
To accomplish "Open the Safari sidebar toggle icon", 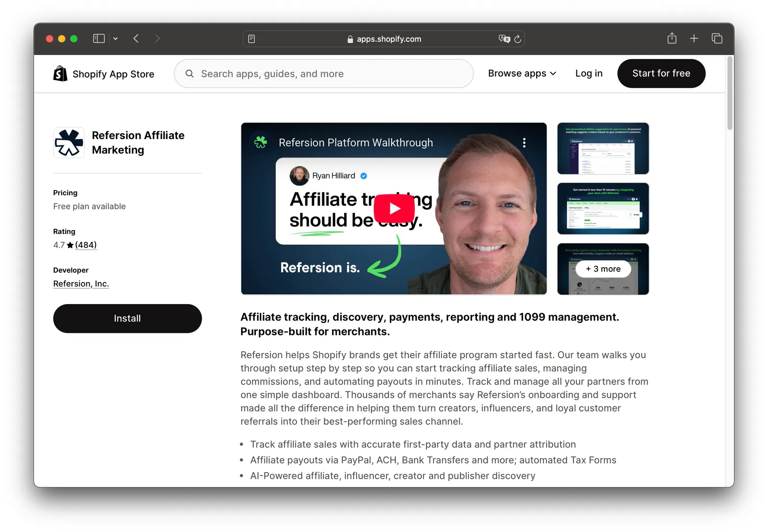I will [x=99, y=38].
